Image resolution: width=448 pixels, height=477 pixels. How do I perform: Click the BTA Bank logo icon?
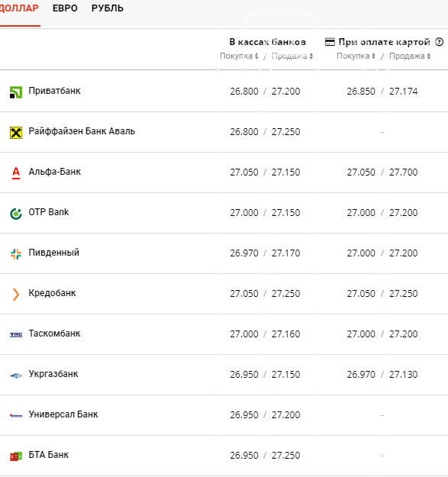coord(16,456)
